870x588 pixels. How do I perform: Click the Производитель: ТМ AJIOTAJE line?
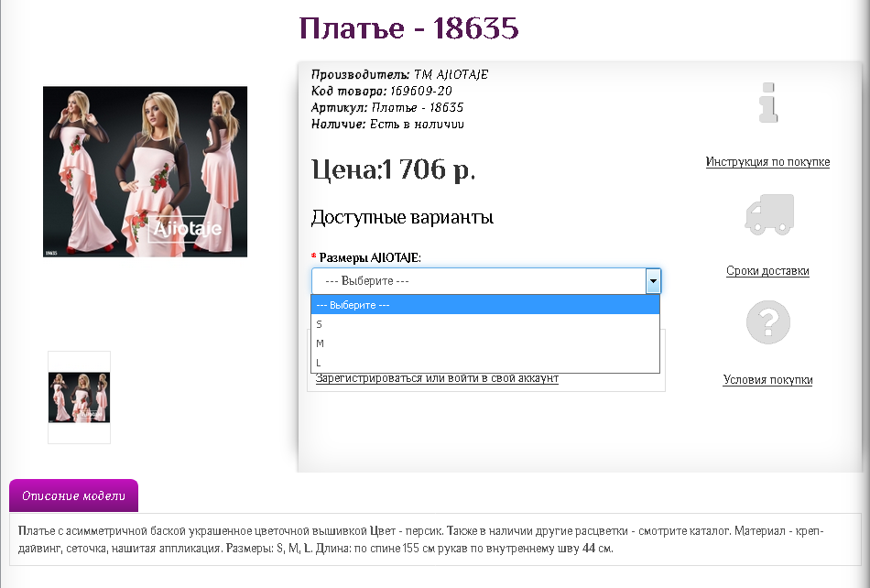399,74
